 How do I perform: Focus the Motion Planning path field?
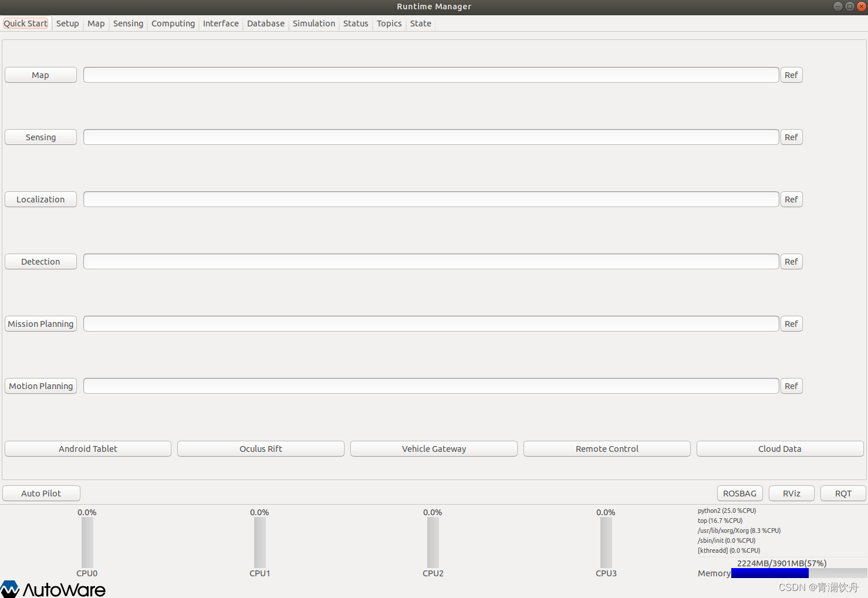point(431,386)
